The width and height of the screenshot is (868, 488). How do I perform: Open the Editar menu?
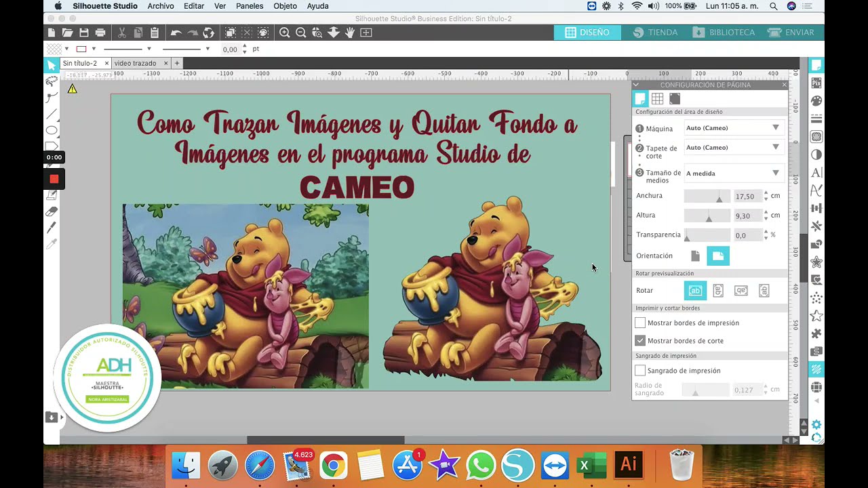point(194,6)
